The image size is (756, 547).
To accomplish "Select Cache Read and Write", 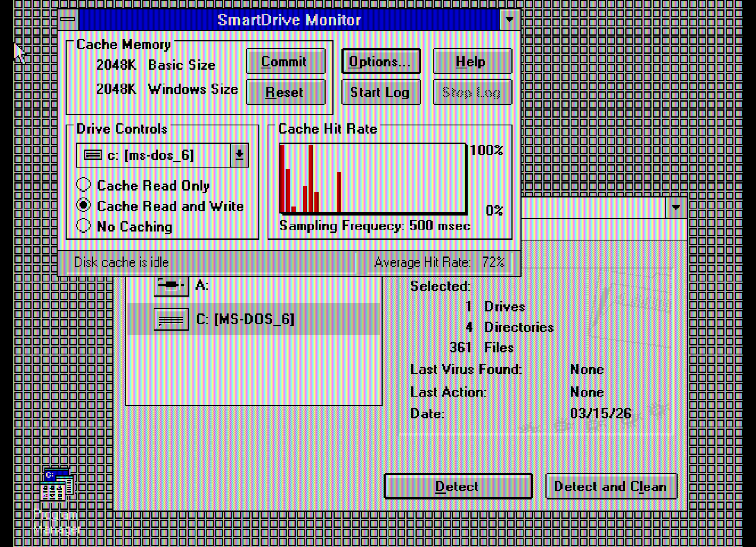I will 84,206.
